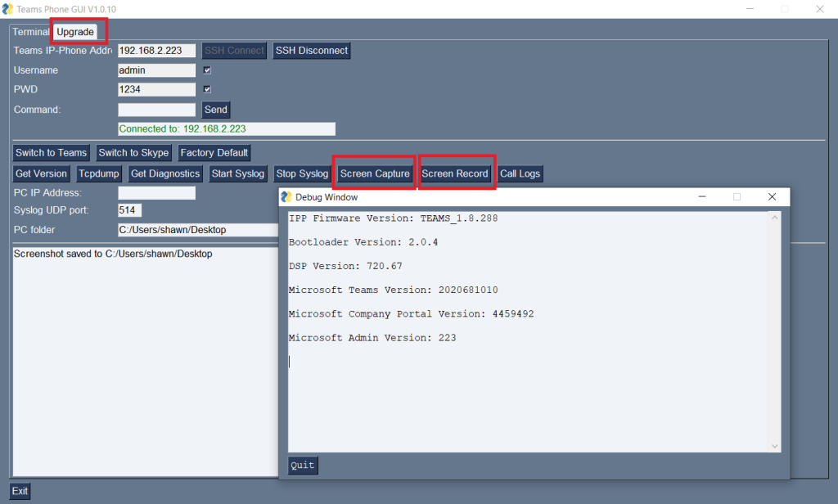Click Switch to Teams button
Viewport: 838px width, 504px height.
[x=51, y=153]
